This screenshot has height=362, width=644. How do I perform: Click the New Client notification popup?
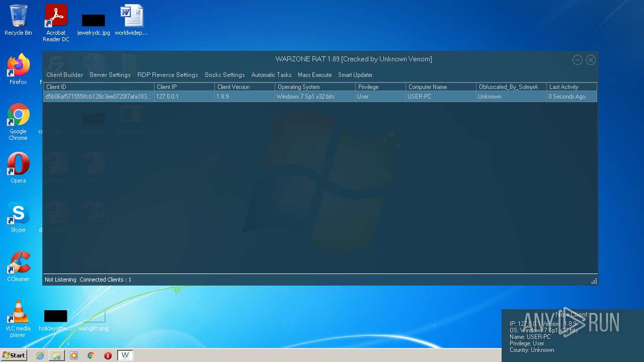click(573, 335)
